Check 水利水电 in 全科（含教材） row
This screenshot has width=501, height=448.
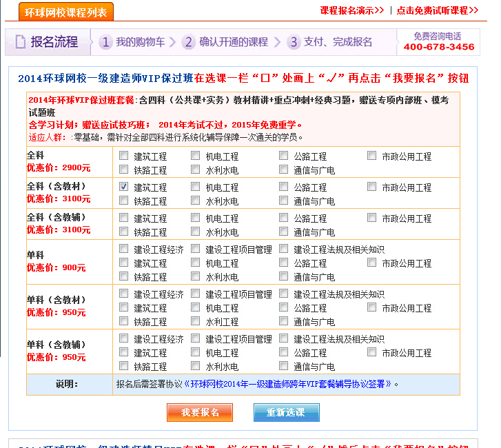coord(195,201)
